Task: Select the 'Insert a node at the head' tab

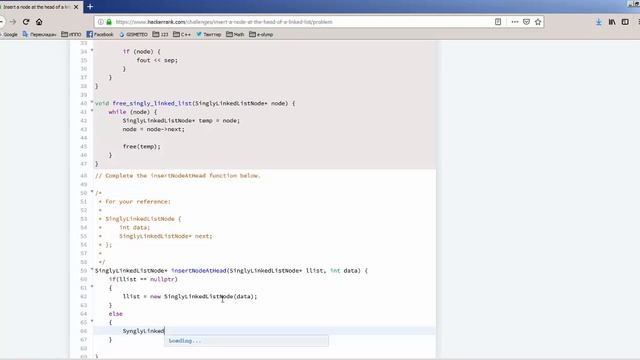Action: (38, 7)
